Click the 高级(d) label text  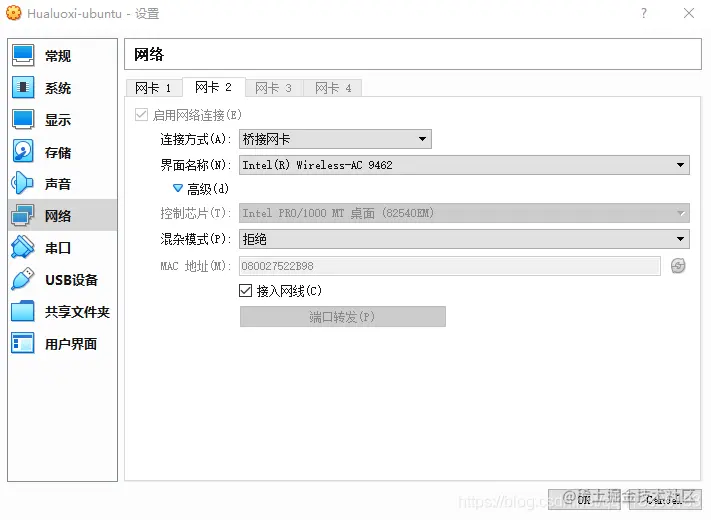208,189
